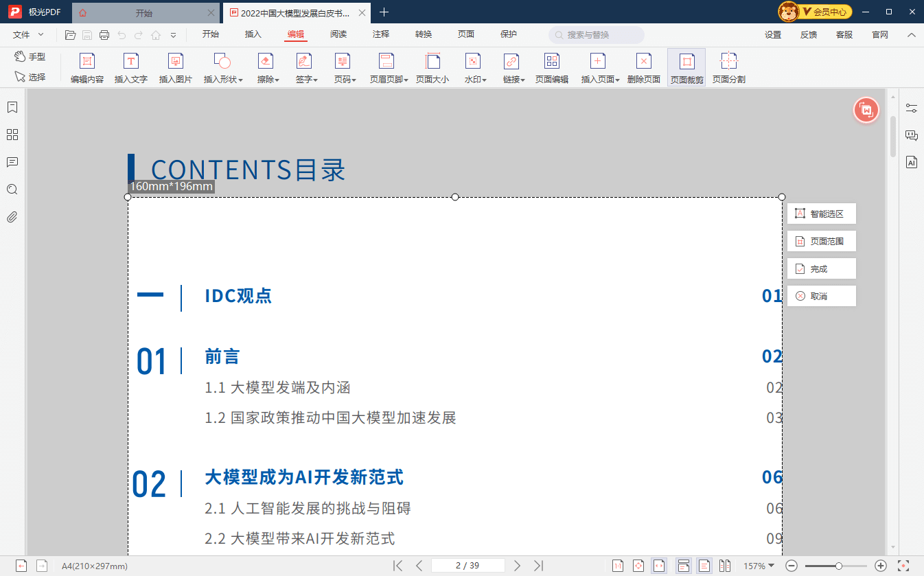Switch to the Convert (转换) ribbon tab

tap(424, 34)
